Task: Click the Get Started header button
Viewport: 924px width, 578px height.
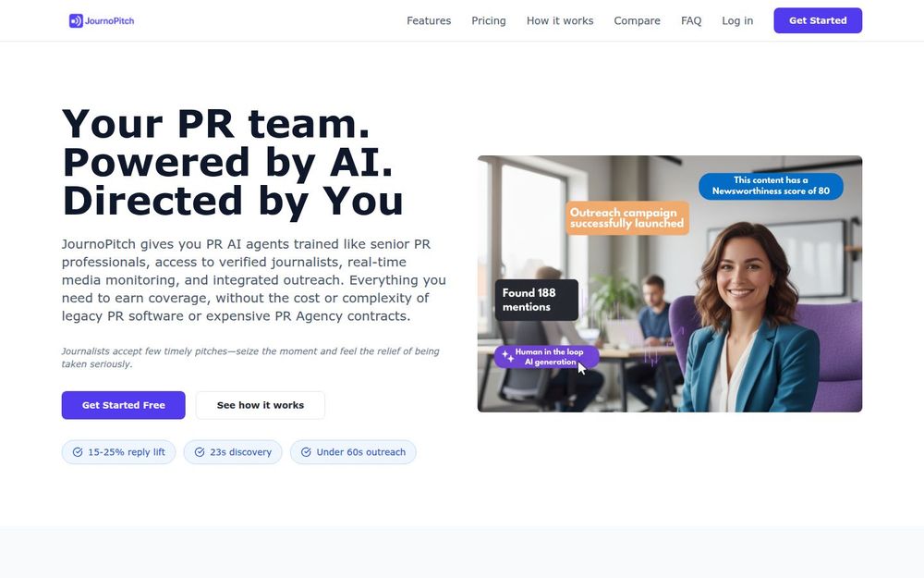Action: pos(818,20)
